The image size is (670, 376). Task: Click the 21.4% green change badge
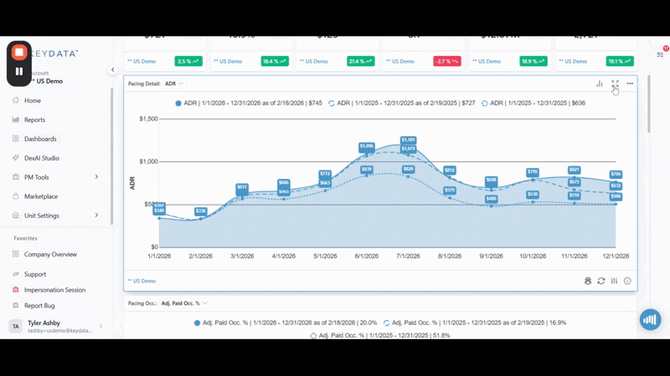click(x=361, y=62)
